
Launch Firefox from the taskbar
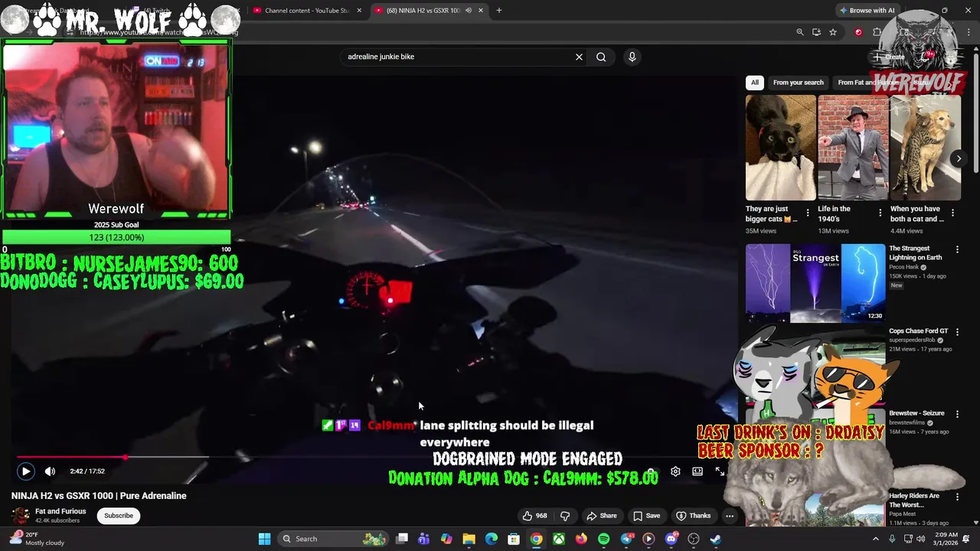(581, 539)
